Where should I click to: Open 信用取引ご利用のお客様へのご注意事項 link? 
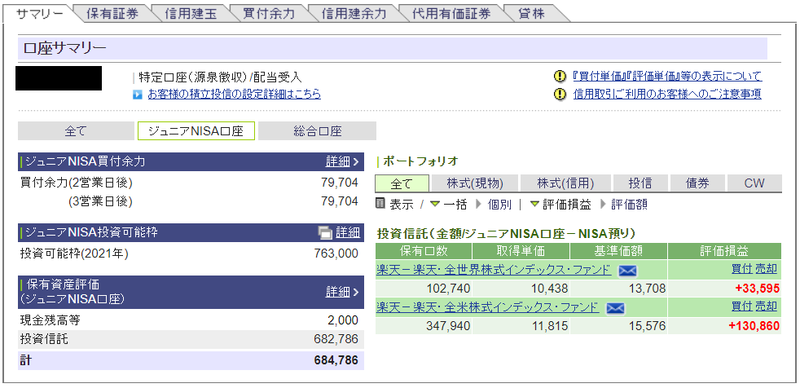[667, 94]
